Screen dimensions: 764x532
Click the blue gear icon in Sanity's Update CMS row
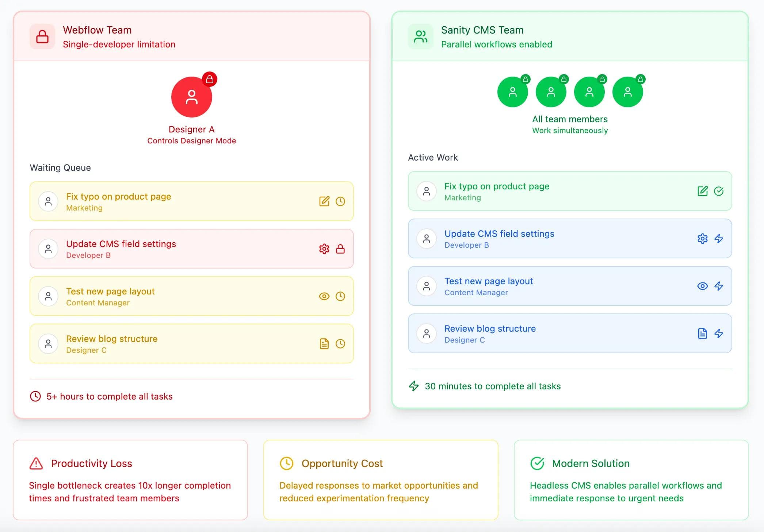(702, 239)
